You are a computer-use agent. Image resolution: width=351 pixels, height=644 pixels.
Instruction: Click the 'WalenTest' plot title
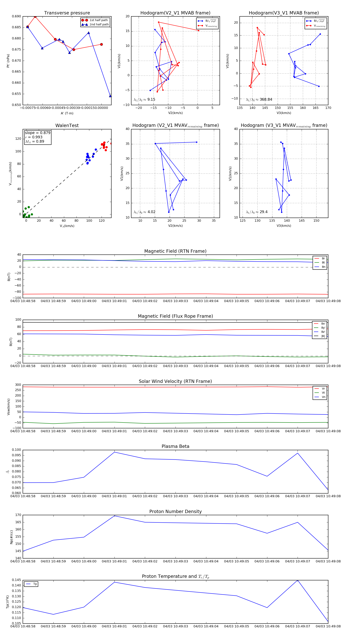click(x=67, y=125)
